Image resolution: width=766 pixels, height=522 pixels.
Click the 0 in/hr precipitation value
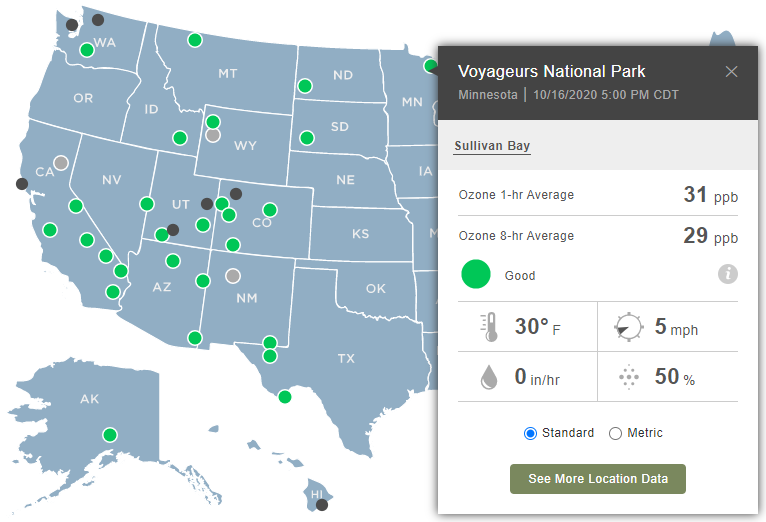point(537,377)
